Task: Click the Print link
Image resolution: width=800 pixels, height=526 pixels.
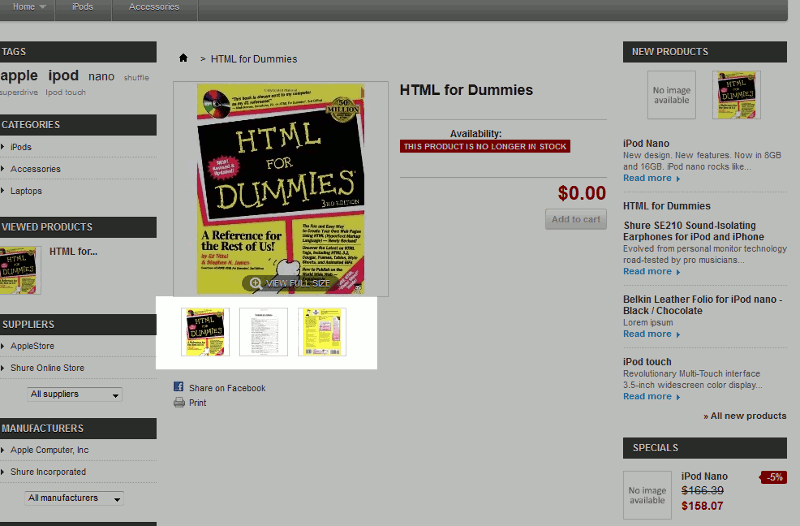Action: point(197,403)
